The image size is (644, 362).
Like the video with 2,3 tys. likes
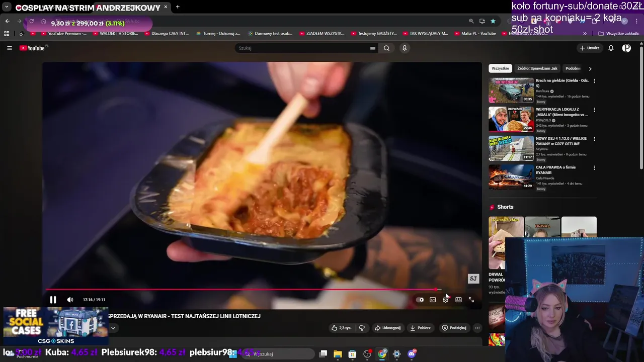(341, 328)
